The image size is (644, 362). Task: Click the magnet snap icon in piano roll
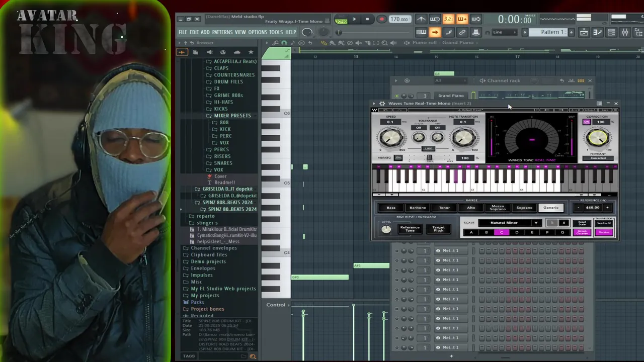(x=284, y=43)
